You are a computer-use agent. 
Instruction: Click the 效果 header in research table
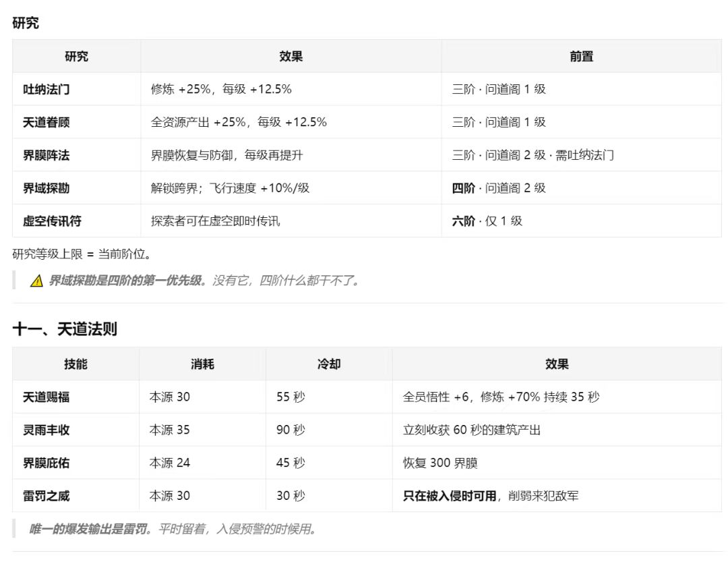coord(291,56)
